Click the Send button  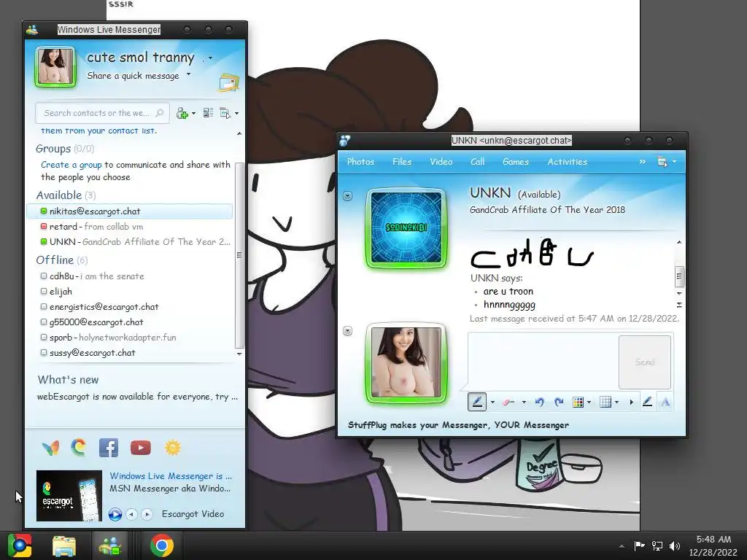645,362
